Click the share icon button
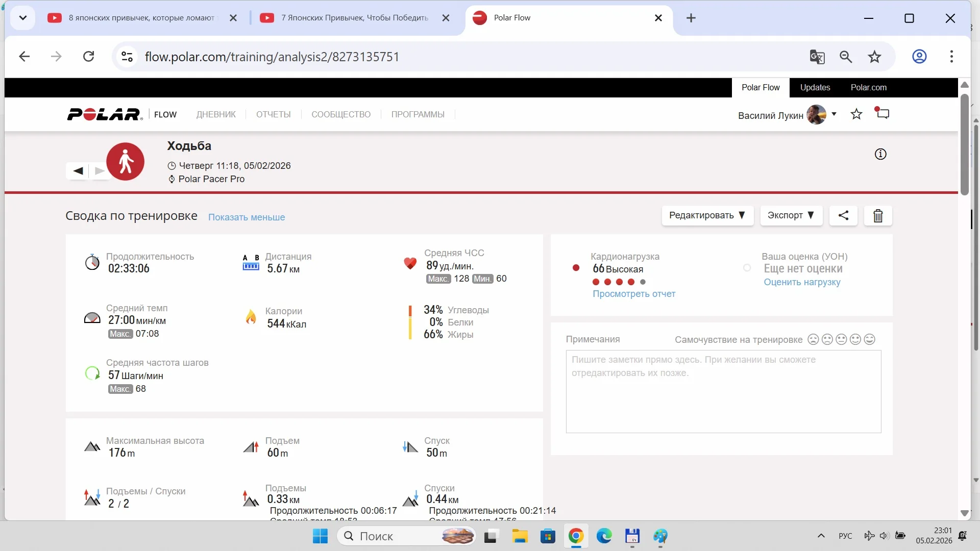 [x=843, y=215]
